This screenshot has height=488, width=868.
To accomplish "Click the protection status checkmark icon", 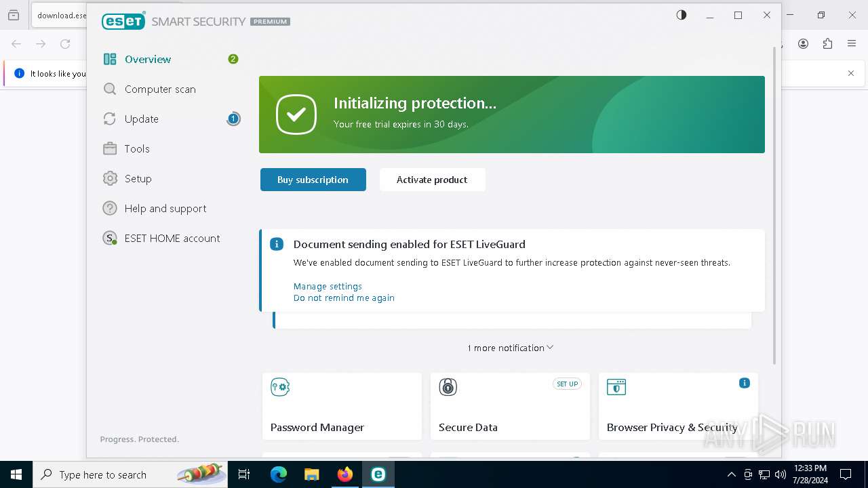I will tap(296, 115).
